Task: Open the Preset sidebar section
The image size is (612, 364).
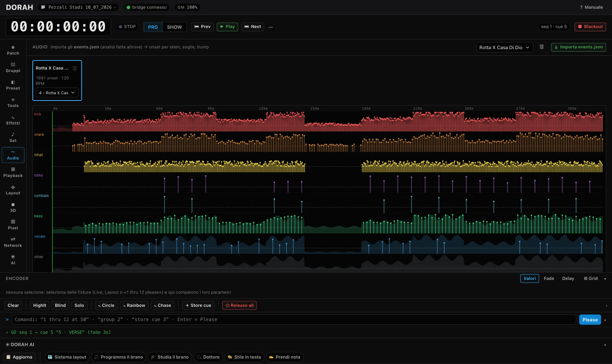Action: (x=13, y=85)
